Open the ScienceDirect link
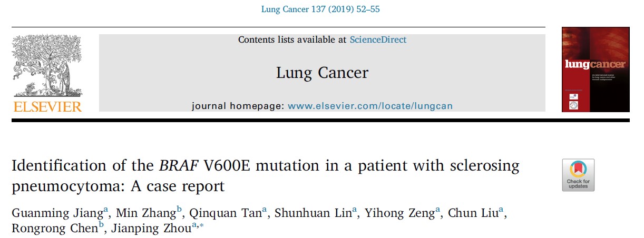644x238 pixels. pyautogui.click(x=378, y=39)
